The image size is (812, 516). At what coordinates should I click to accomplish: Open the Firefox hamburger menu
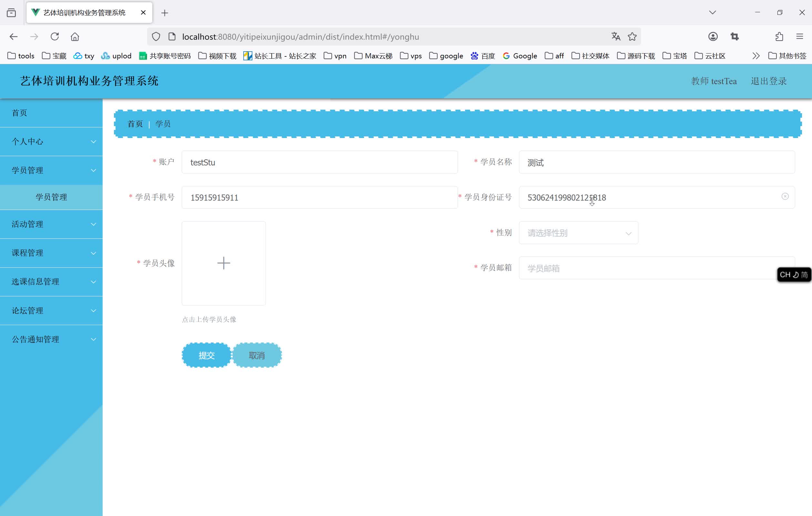(799, 36)
